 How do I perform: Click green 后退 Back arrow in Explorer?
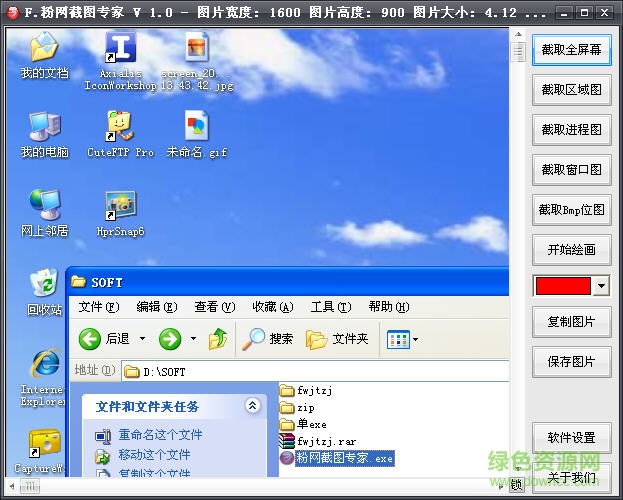coord(90,339)
